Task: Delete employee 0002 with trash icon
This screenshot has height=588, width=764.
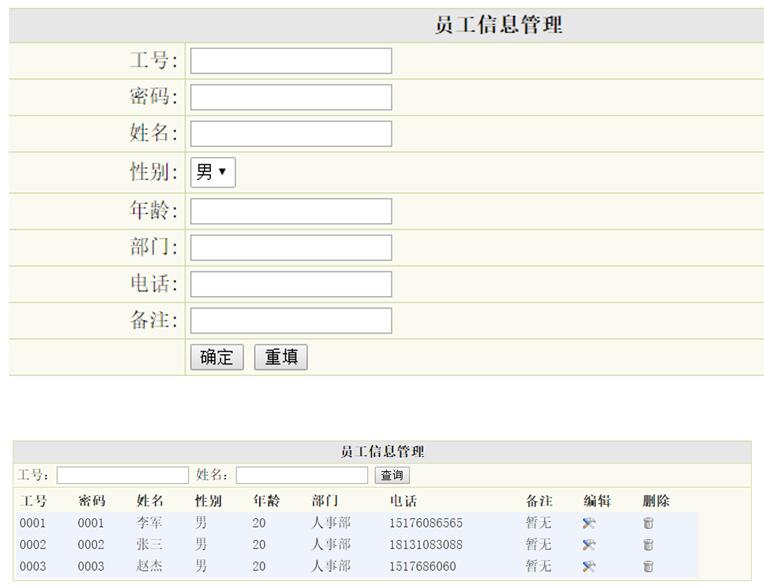Action: tap(648, 545)
